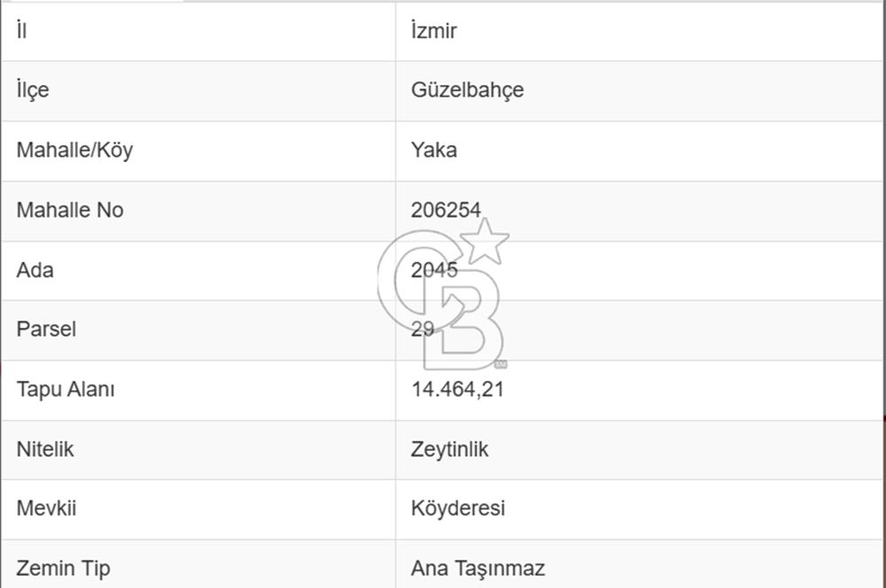Select the 14.464,21 area value
Image resolution: width=886 pixels, height=588 pixels.
click(x=457, y=389)
